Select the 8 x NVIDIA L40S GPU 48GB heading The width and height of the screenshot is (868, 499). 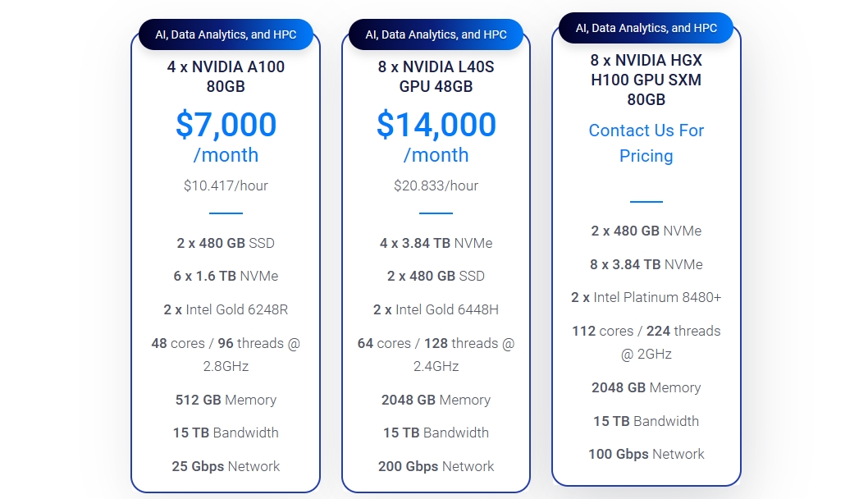[436, 76]
